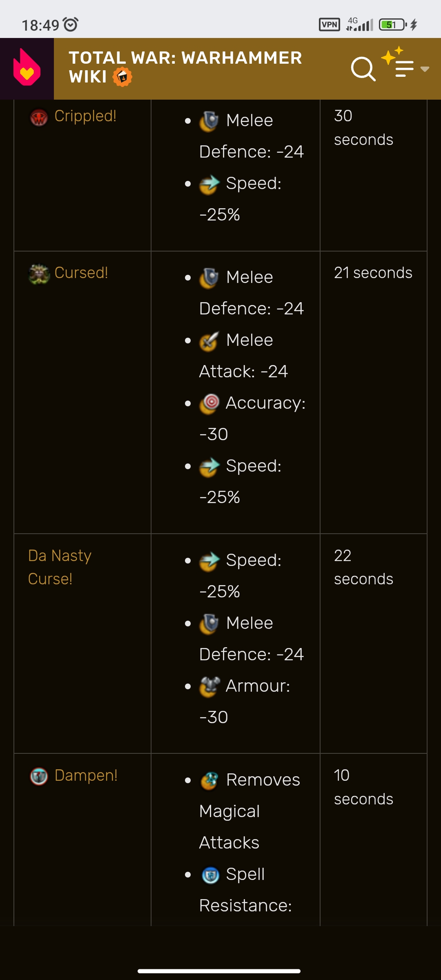
Task: Tap Melee Attack sword icon under Cursed!
Action: 209,341
